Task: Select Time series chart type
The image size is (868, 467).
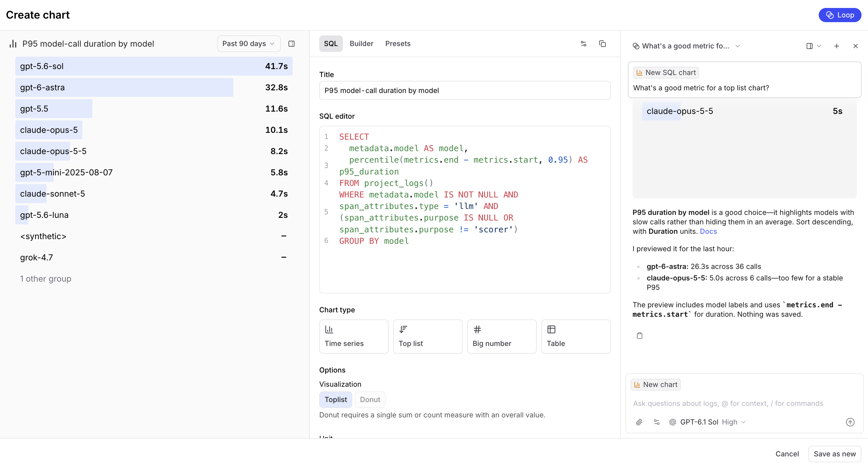Action: tap(353, 336)
